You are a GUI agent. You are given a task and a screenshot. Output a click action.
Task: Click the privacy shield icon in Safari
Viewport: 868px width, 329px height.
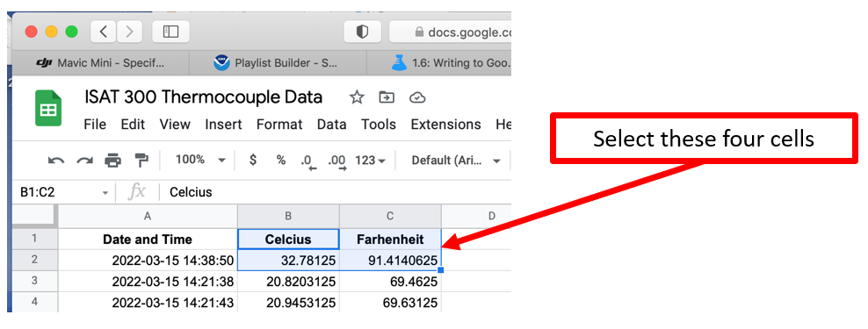[362, 32]
